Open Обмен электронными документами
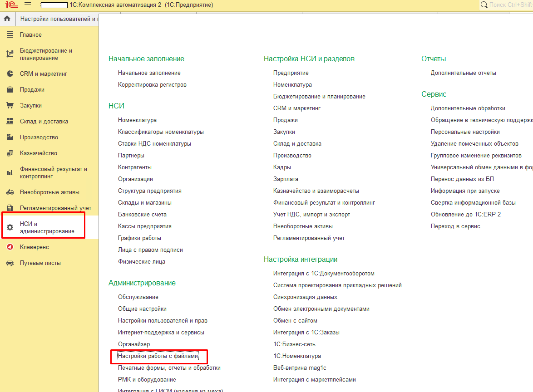The width and height of the screenshot is (533, 392). point(321,309)
